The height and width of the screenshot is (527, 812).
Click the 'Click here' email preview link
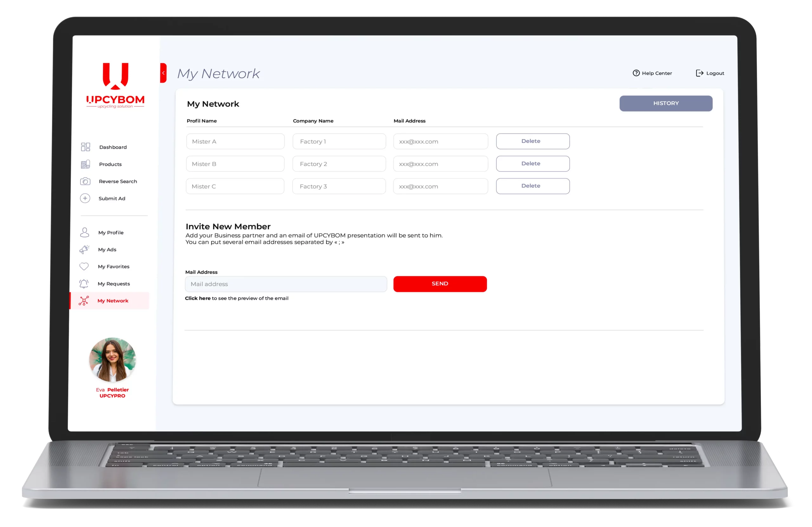[198, 298]
